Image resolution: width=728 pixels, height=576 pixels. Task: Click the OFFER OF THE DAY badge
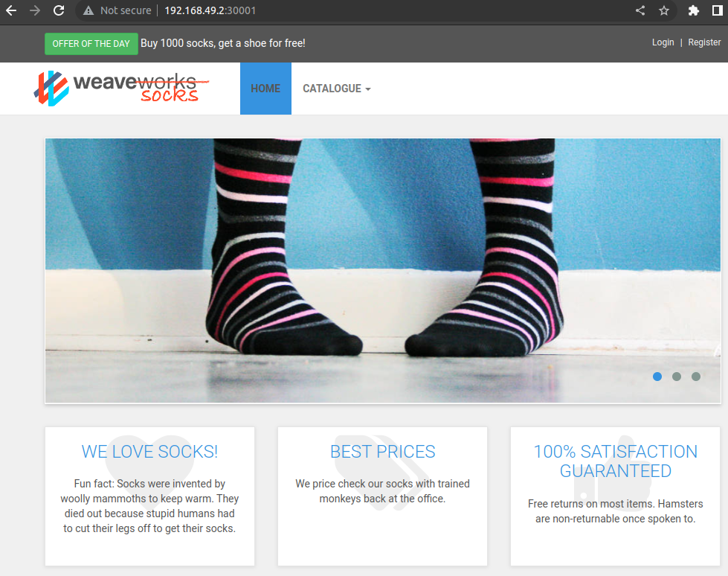(91, 44)
